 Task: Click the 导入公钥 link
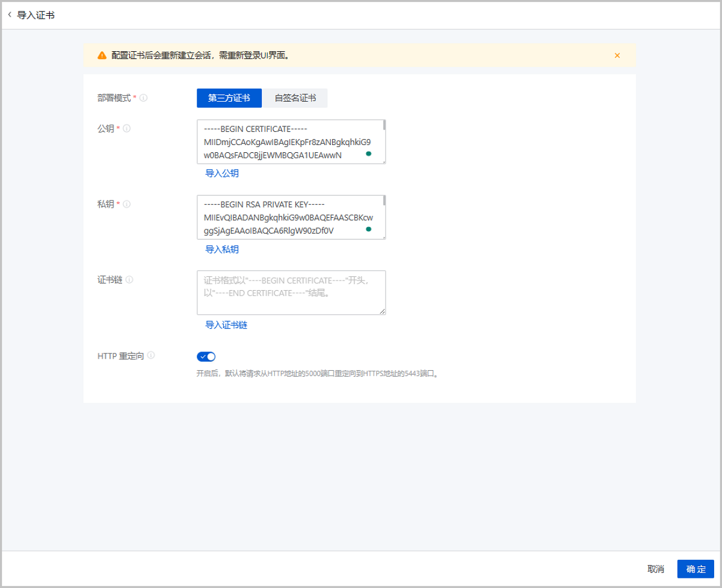point(223,173)
